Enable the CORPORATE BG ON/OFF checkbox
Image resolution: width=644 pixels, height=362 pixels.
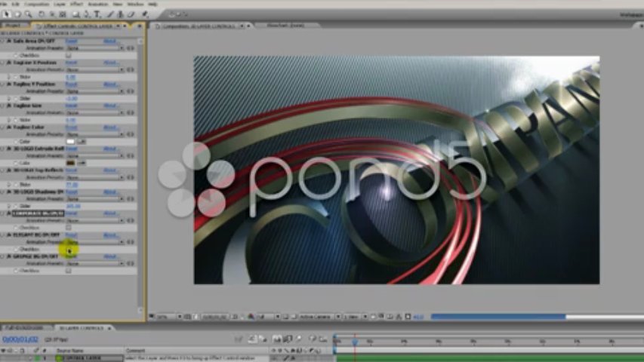(69, 228)
